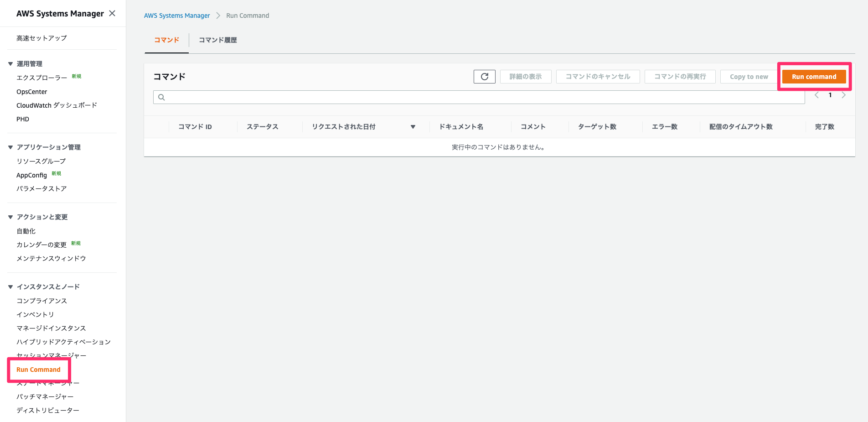This screenshot has width=868, height=422.
Task: Sort by requested date arrow
Action: coord(413,127)
